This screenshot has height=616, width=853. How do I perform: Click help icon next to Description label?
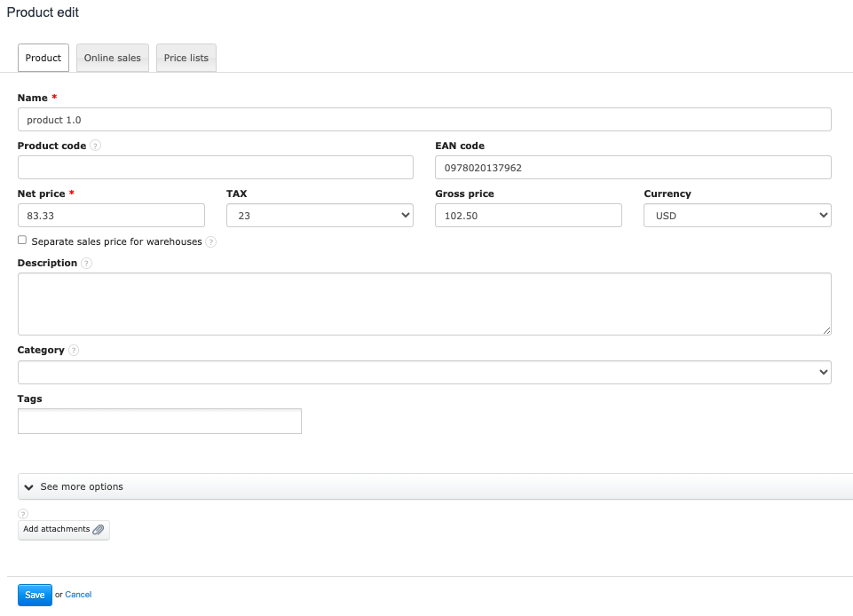click(x=86, y=264)
